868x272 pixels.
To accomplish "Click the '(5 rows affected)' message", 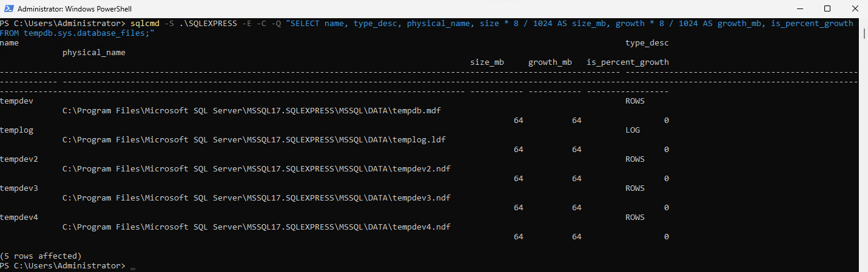I will pos(41,256).
